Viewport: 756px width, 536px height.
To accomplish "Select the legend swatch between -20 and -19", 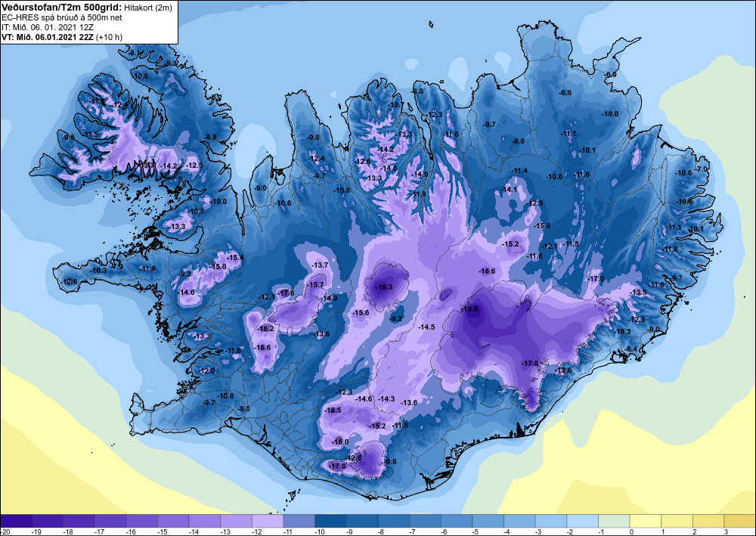I will click(x=16, y=521).
